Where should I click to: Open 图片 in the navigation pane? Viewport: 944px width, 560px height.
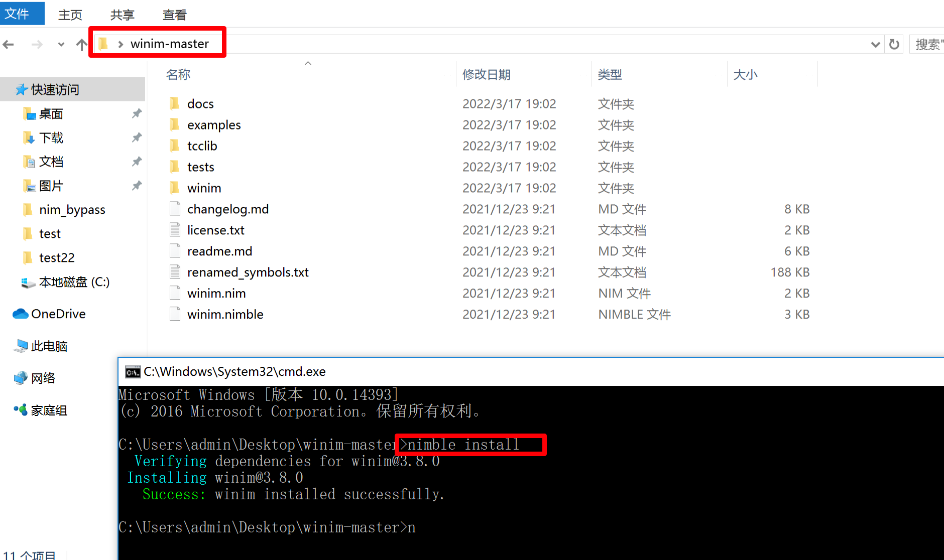(51, 186)
